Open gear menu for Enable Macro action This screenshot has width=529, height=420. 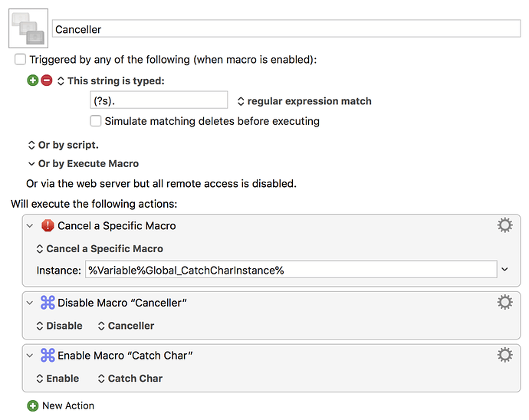[504, 355]
